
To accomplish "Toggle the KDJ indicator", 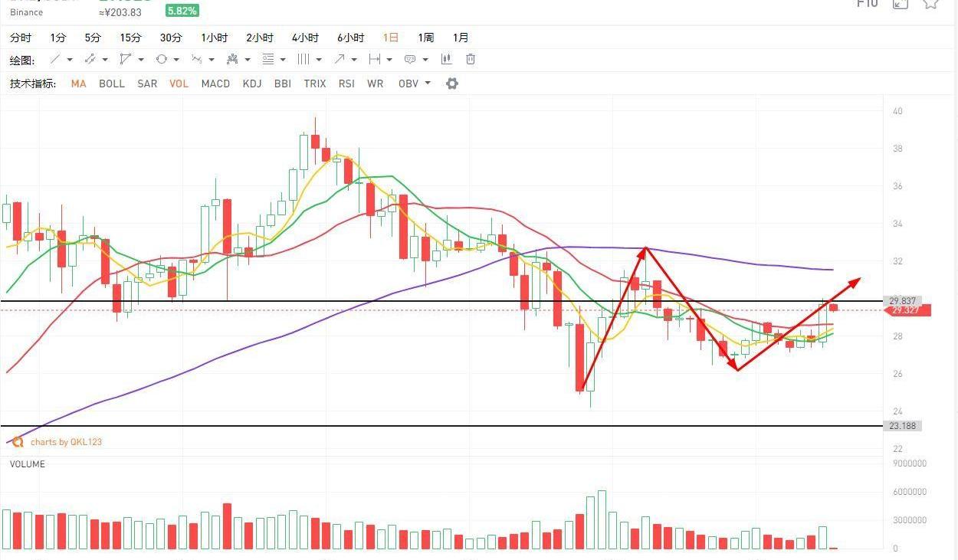I will point(252,84).
